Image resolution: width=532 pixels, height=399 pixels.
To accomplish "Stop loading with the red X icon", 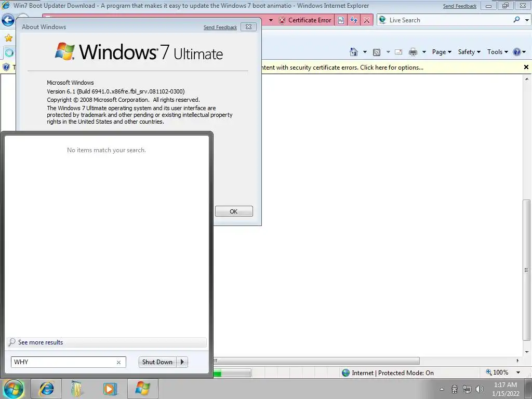I will 366,20.
